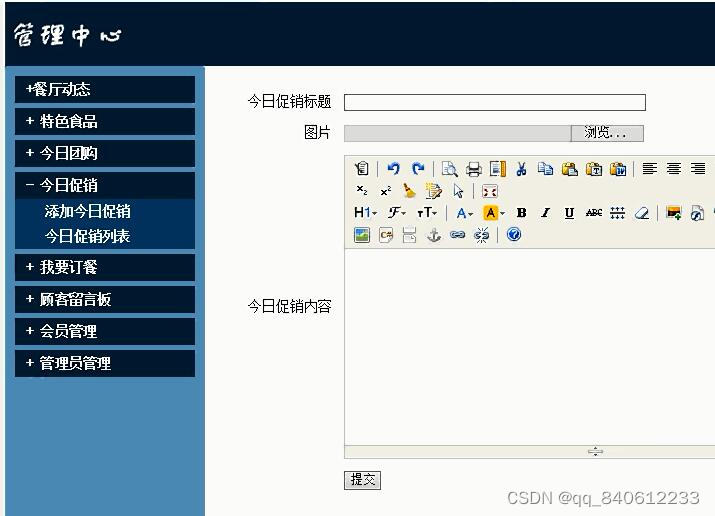Screen dimensions: 715x516
Task: Undo the last edit
Action: [x=393, y=169]
